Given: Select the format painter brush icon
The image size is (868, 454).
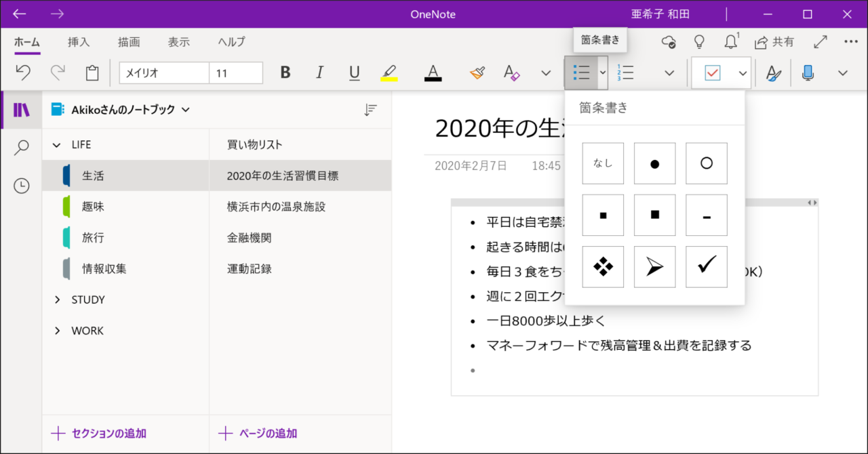Looking at the screenshot, I should (x=477, y=73).
